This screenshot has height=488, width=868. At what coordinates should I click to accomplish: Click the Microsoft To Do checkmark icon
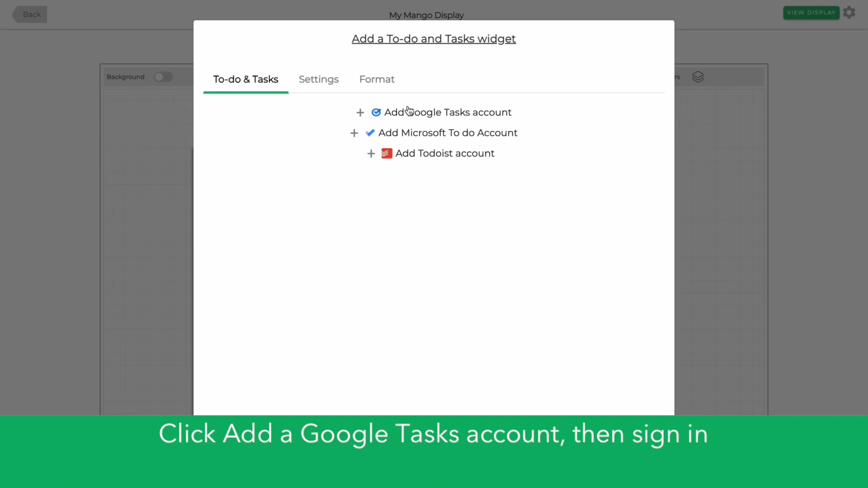tap(370, 133)
